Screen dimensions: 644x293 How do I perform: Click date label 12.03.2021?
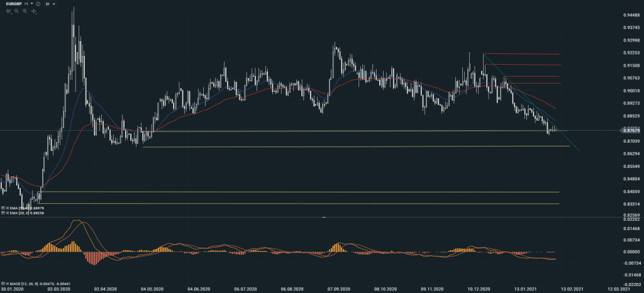click(619, 289)
